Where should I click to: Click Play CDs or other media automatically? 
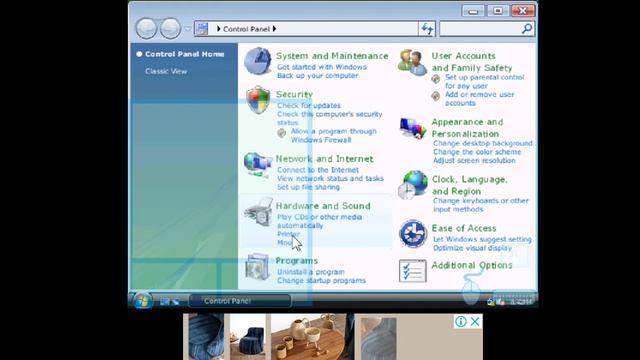(x=319, y=221)
